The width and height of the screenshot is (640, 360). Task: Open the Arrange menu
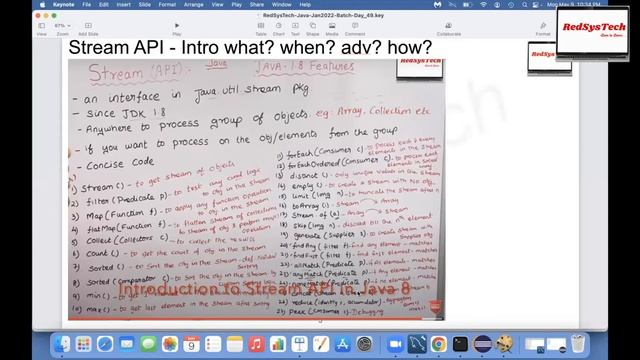[x=193, y=4]
